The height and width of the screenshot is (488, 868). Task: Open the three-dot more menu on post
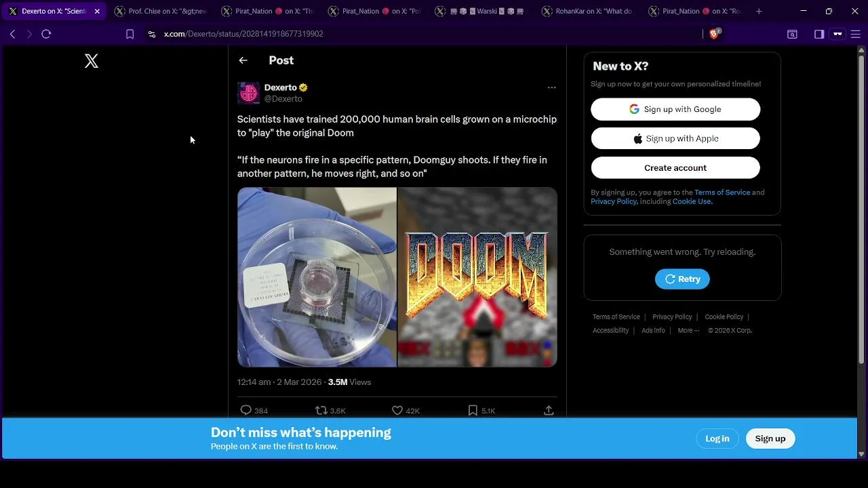coord(551,87)
